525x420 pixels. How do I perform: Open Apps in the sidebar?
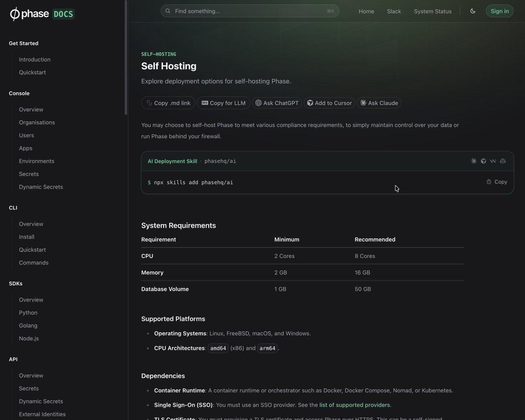point(25,148)
